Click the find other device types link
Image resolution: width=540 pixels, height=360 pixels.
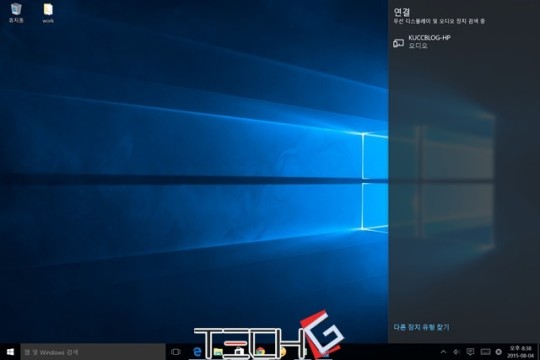pyautogui.click(x=422, y=327)
